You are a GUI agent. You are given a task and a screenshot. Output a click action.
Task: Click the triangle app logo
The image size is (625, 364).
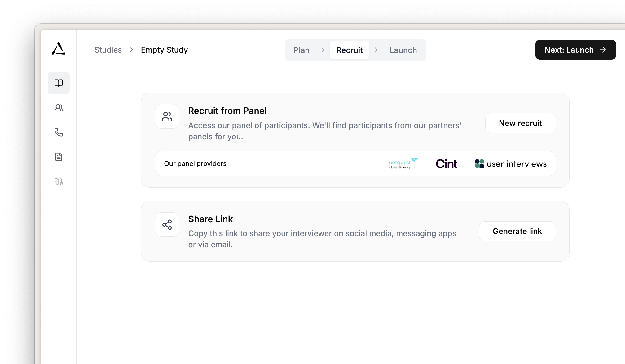coord(59,49)
